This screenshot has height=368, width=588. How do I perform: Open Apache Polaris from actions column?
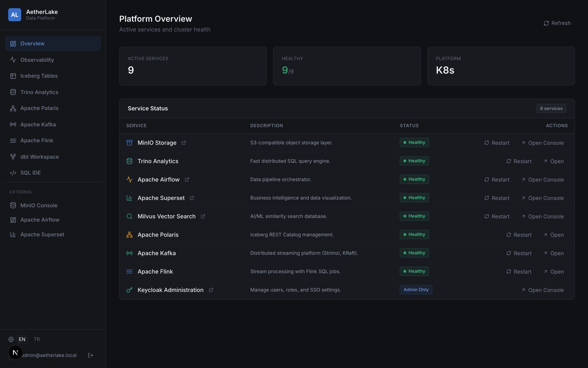[553, 235]
